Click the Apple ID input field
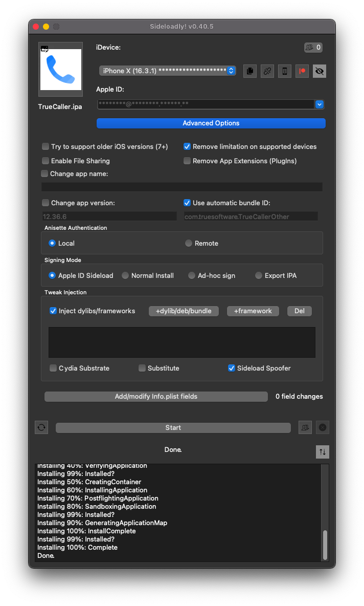The height and width of the screenshot is (606, 364). pos(206,104)
